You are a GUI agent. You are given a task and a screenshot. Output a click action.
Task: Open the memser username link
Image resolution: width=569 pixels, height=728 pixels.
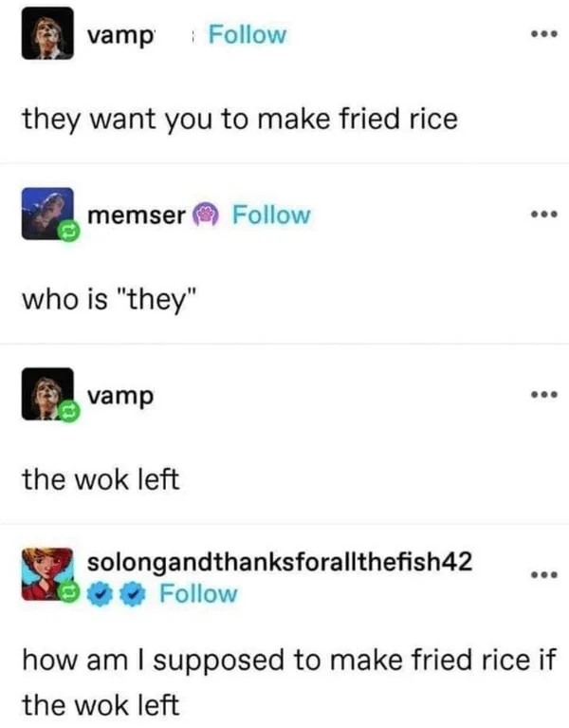tap(137, 215)
